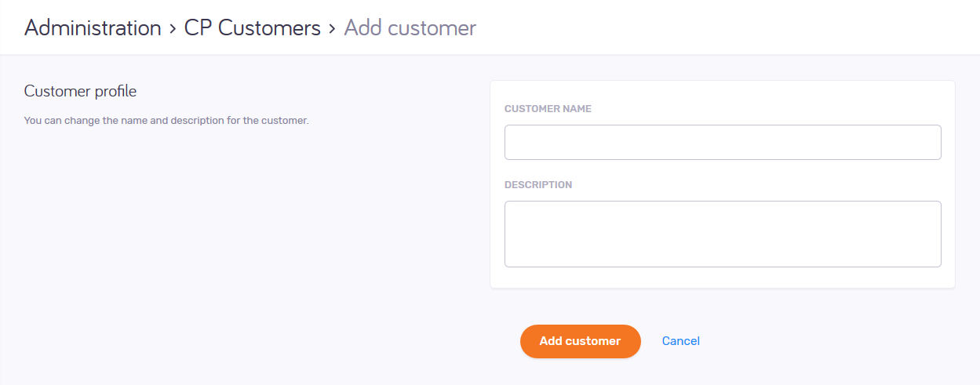
Task: Click the 'Add customer' breadcrumb title
Action: pos(410,28)
